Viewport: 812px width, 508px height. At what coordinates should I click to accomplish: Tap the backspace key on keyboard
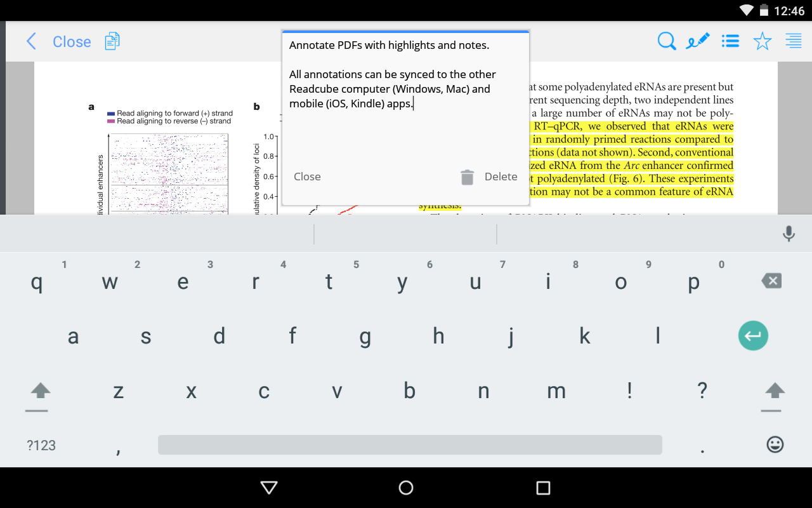(x=771, y=281)
